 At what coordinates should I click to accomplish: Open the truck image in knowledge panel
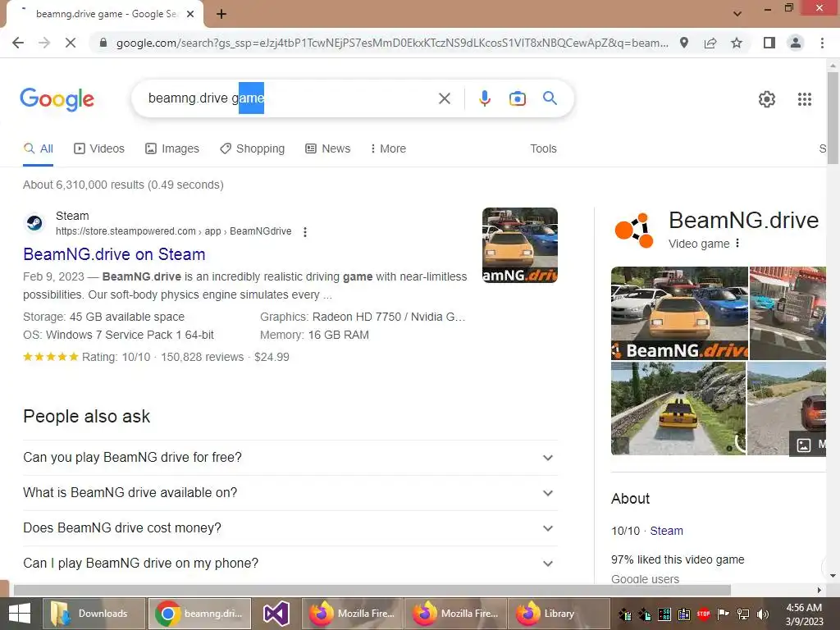coord(787,313)
